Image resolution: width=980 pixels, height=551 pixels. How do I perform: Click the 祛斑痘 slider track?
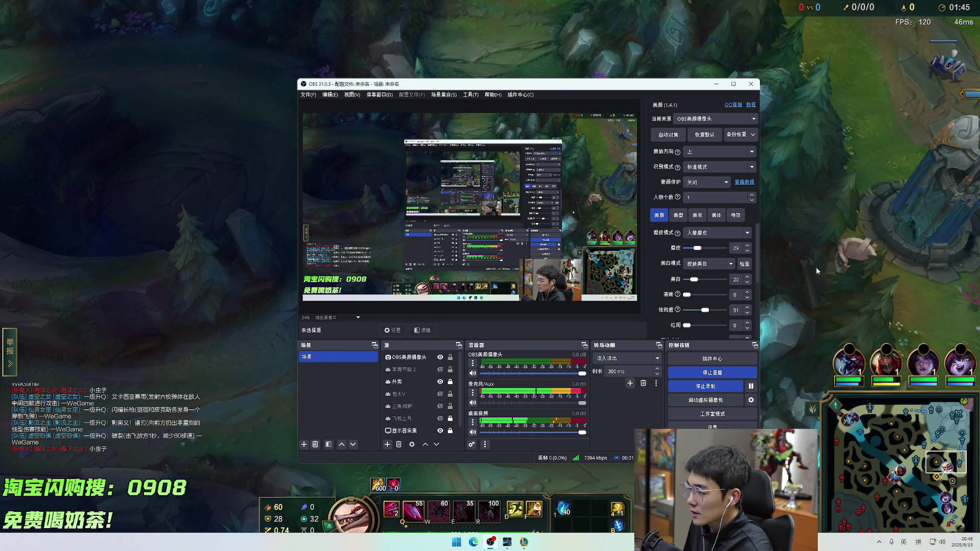[705, 310]
